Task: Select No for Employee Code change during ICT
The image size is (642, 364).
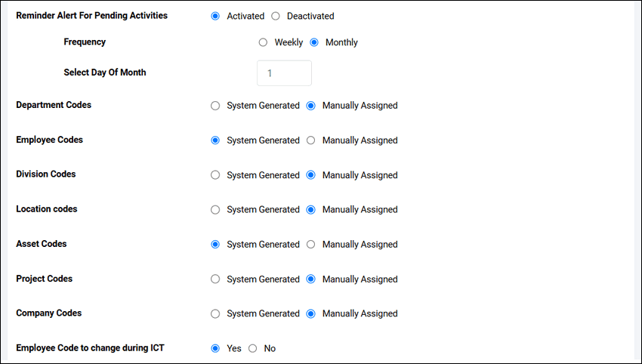Action: pos(252,348)
